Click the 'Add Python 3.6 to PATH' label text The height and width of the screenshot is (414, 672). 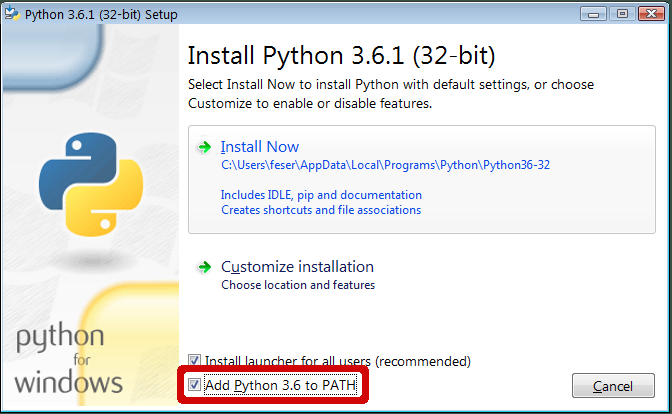(x=280, y=385)
